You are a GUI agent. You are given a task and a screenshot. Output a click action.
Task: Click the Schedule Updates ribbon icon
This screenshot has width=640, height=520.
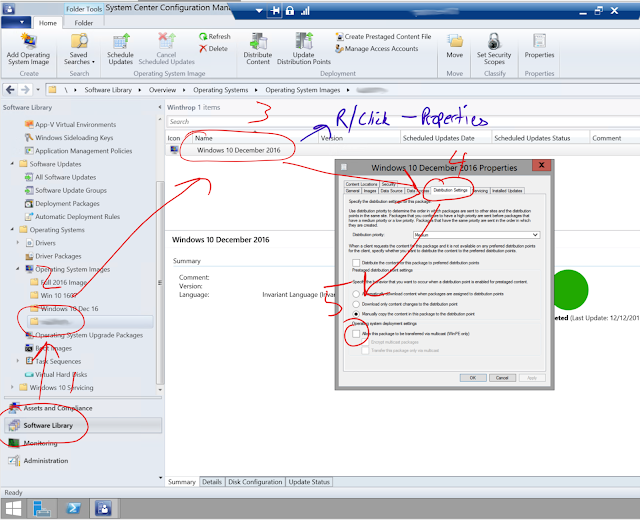click(121, 41)
